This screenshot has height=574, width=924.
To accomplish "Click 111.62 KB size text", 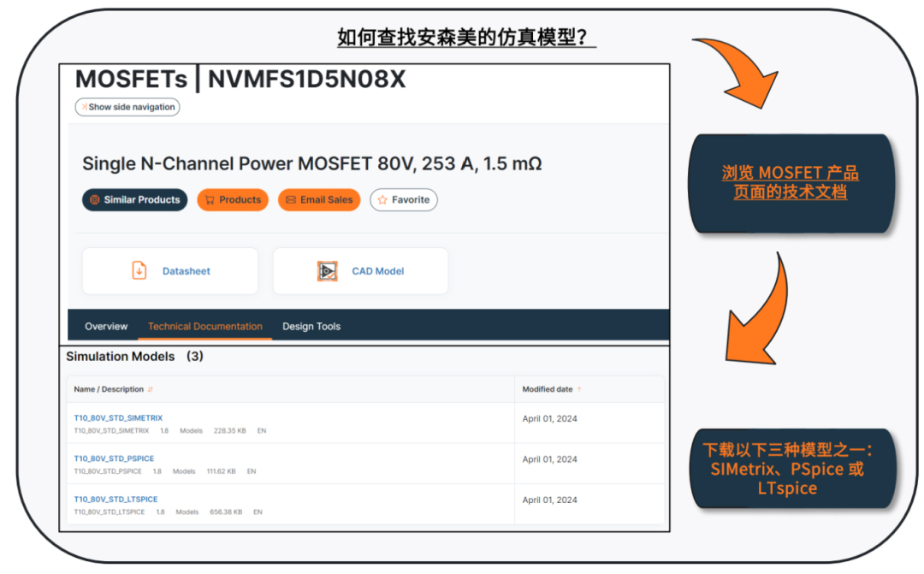I will [x=221, y=471].
